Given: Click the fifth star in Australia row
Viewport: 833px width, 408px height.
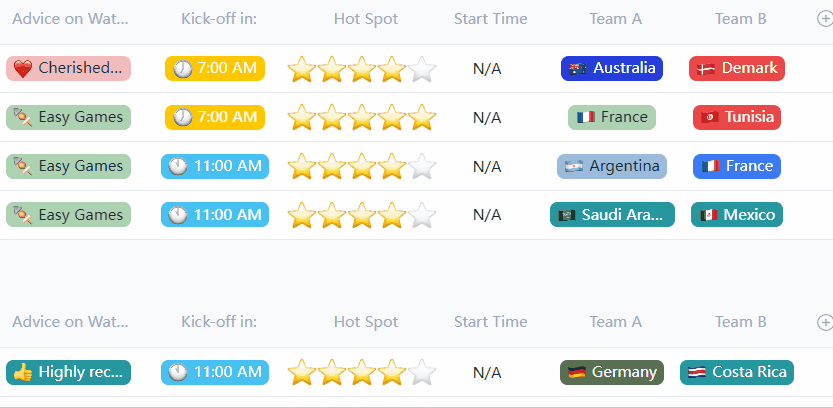Looking at the screenshot, I should (x=422, y=69).
